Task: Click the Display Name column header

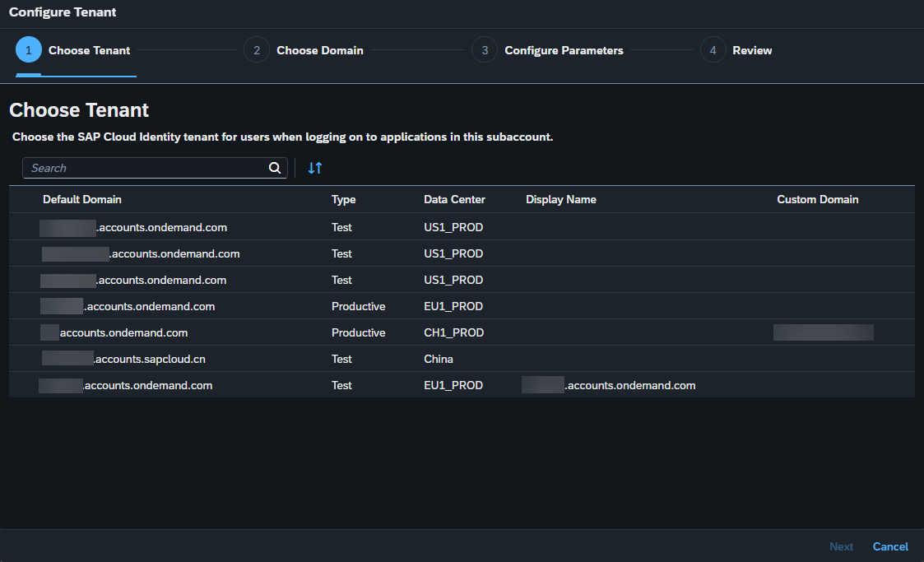Action: point(561,200)
